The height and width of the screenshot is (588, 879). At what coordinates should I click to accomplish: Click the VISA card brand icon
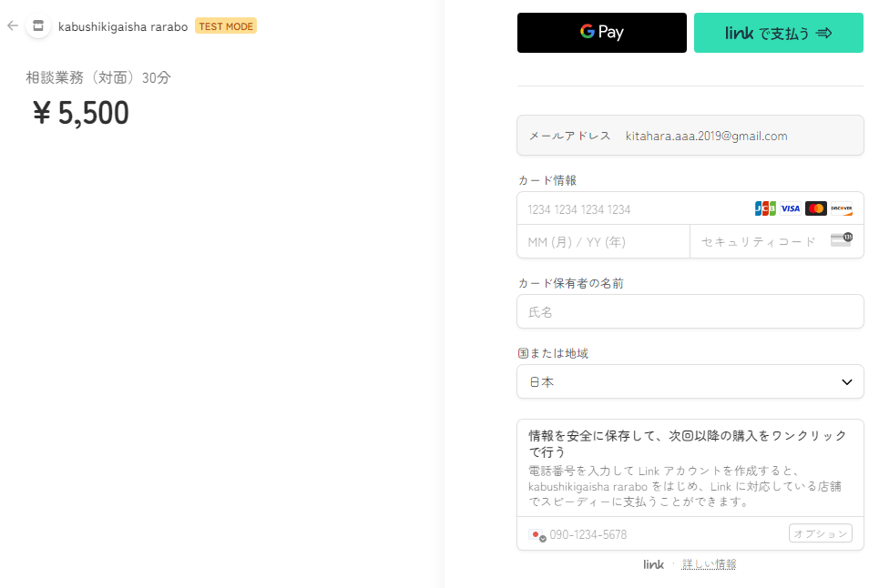click(x=791, y=208)
